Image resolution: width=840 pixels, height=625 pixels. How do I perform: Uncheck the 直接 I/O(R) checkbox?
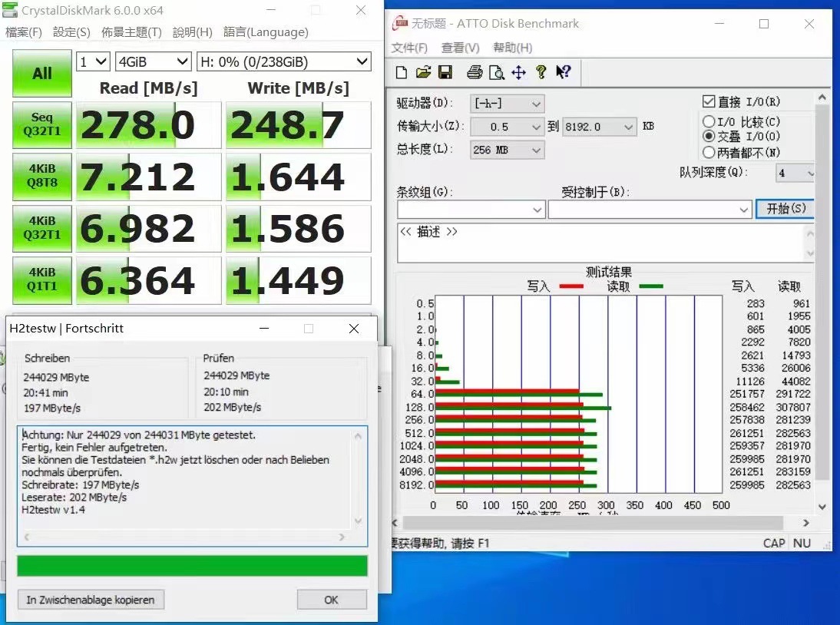click(x=709, y=102)
